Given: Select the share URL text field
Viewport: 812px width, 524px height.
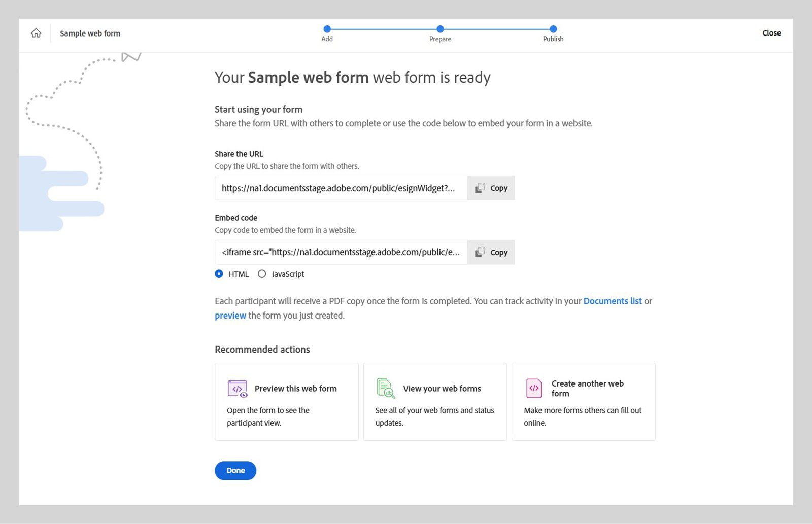Looking at the screenshot, I should (340, 188).
